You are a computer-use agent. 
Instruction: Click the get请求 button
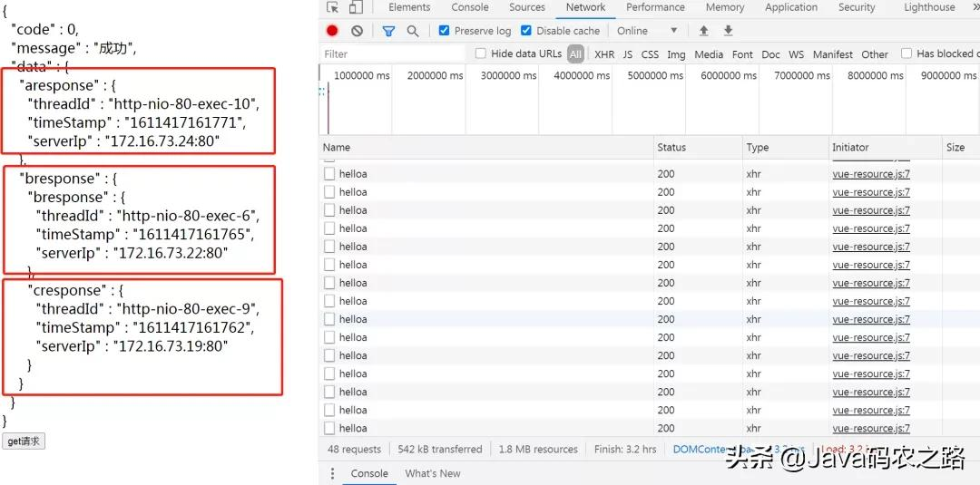pos(23,441)
